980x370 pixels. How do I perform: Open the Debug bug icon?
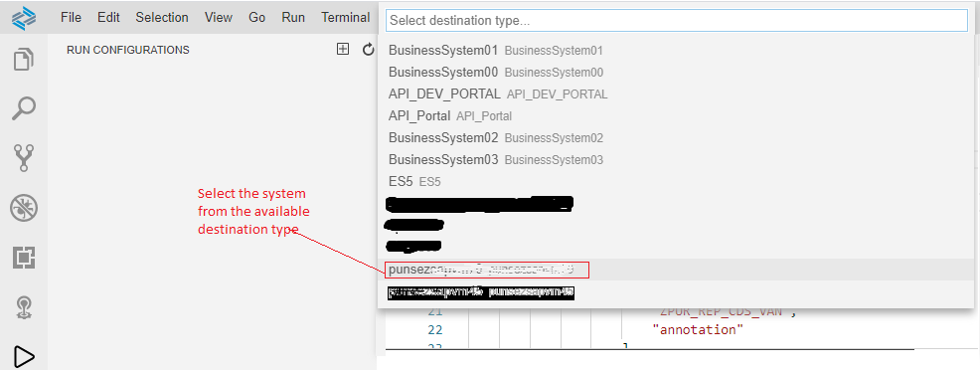coord(24,208)
